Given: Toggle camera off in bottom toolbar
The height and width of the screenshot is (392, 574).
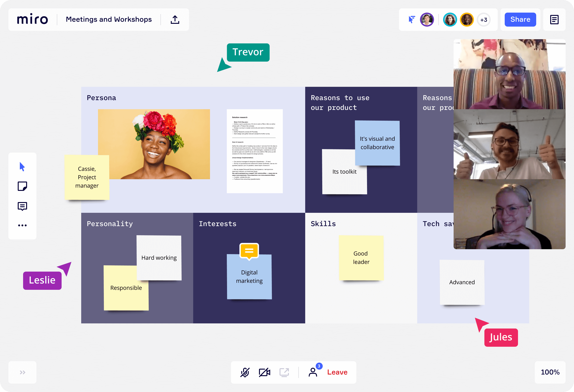Looking at the screenshot, I should point(264,372).
